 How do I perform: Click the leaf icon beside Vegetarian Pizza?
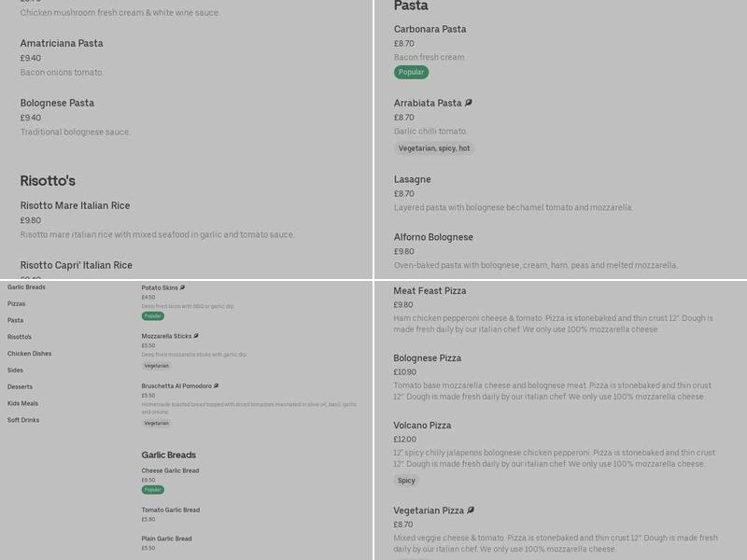point(471,511)
